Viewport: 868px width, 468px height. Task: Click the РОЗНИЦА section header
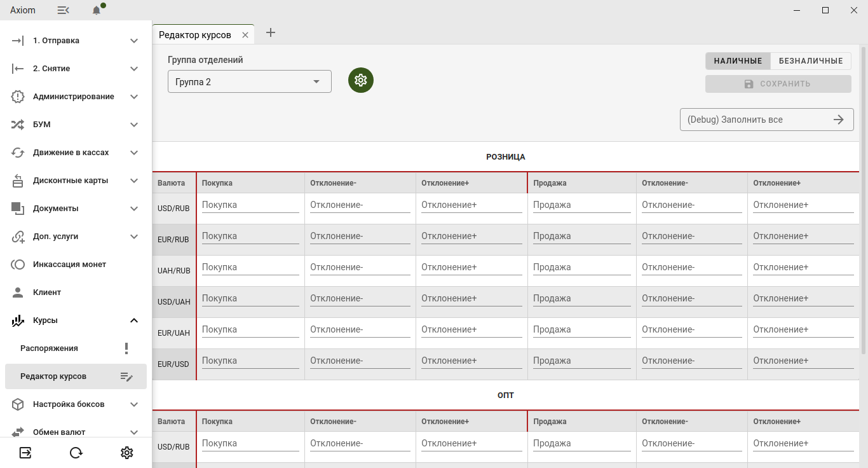[x=506, y=156]
